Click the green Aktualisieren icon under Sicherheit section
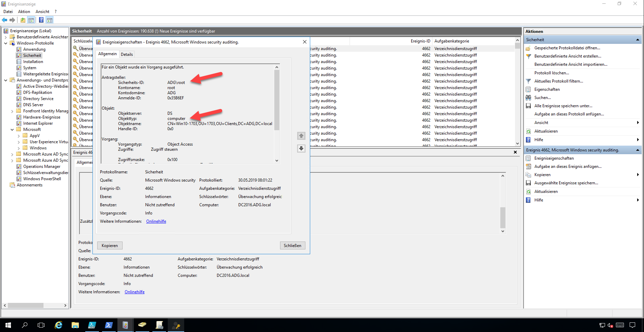Image resolution: width=644 pixels, height=332 pixels. point(528,131)
